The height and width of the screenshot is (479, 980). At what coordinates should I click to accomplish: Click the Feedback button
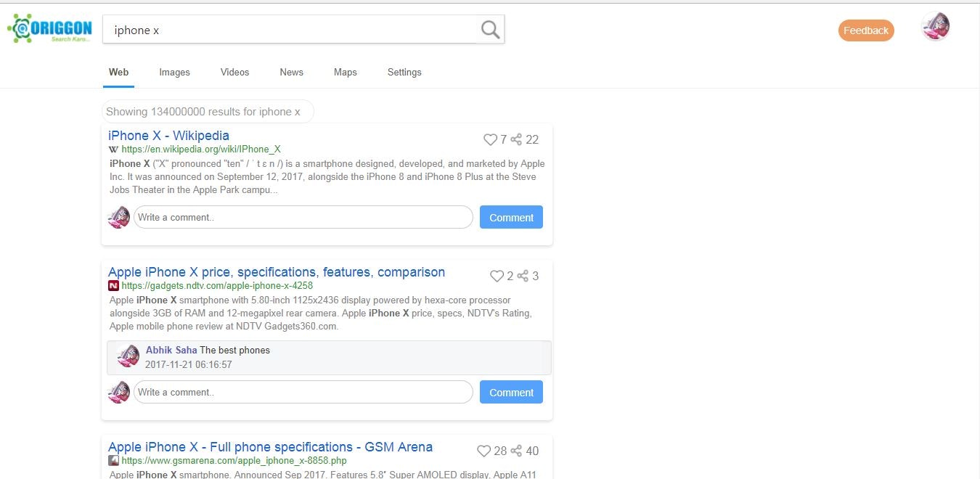tap(866, 30)
